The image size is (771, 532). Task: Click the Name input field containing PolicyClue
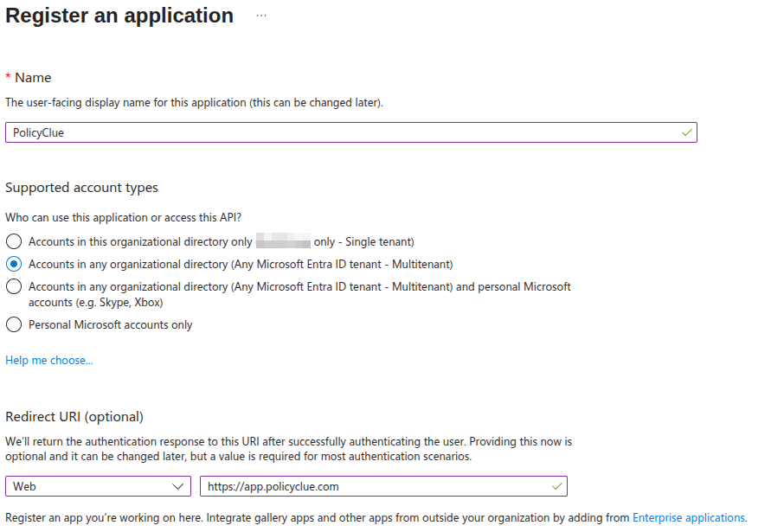351,132
